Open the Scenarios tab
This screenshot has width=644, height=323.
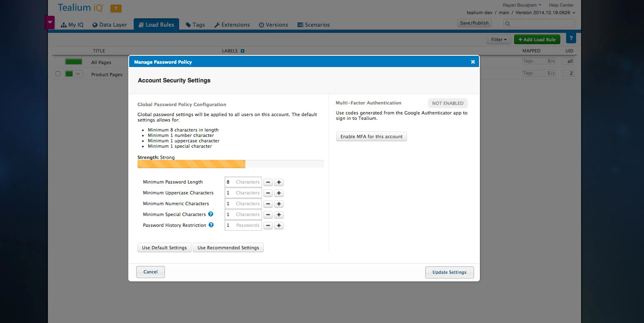pos(314,25)
